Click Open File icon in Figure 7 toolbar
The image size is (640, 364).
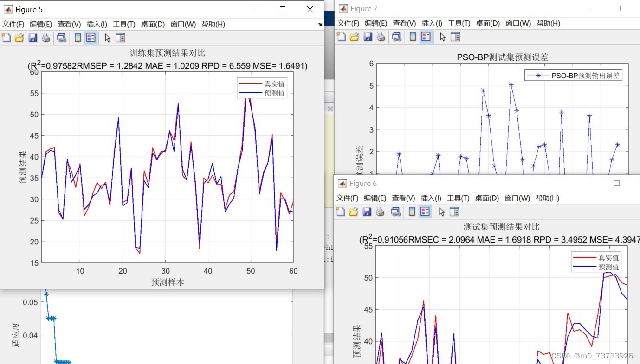pos(354,37)
